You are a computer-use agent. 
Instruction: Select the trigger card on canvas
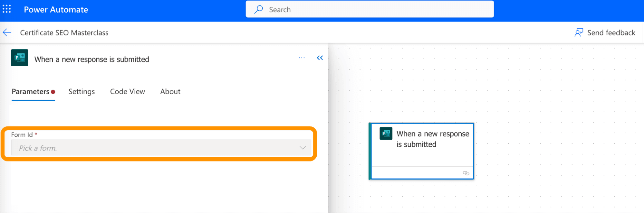(421, 151)
